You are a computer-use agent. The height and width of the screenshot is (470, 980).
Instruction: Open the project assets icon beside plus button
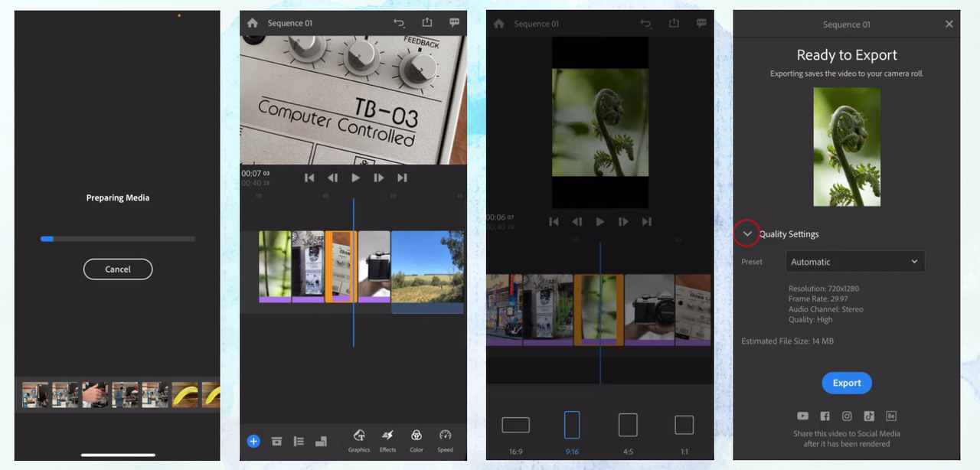(x=276, y=442)
